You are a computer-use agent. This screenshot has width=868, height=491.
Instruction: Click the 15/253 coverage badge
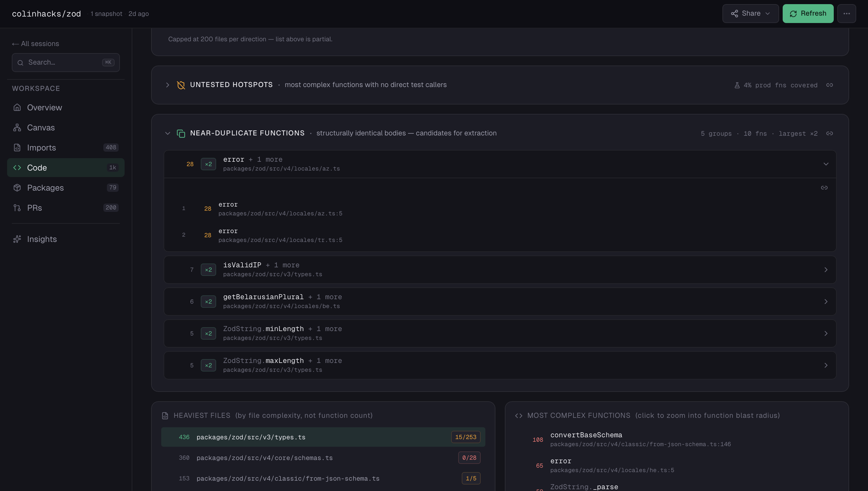pos(466,437)
